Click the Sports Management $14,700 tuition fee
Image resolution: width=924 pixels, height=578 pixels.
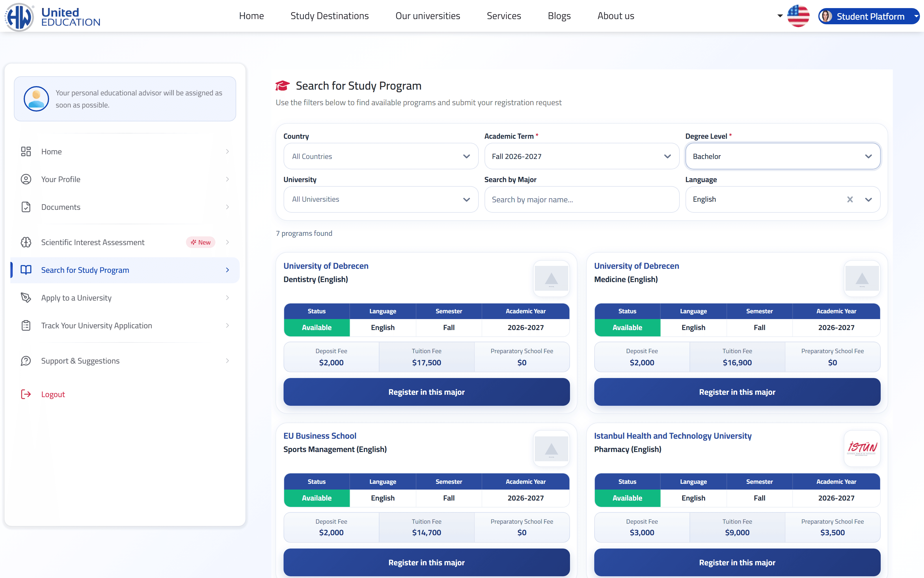pyautogui.click(x=426, y=533)
